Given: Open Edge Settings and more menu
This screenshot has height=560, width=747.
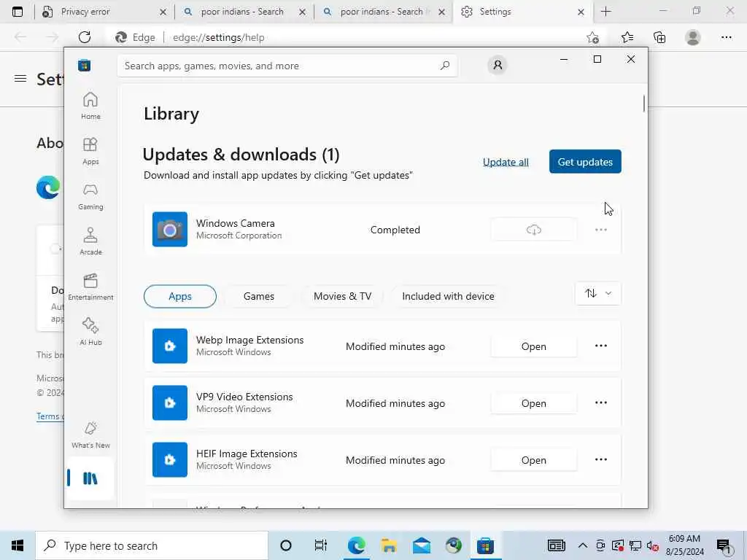Looking at the screenshot, I should 726,37.
